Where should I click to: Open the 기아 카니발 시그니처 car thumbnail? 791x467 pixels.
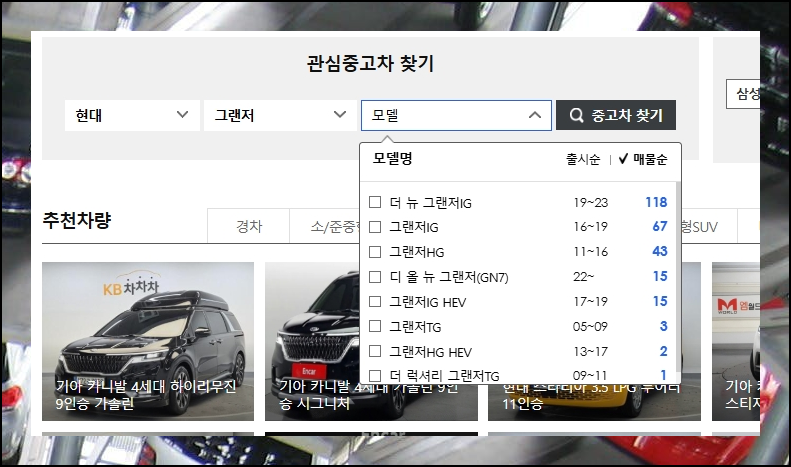[x=312, y=341]
